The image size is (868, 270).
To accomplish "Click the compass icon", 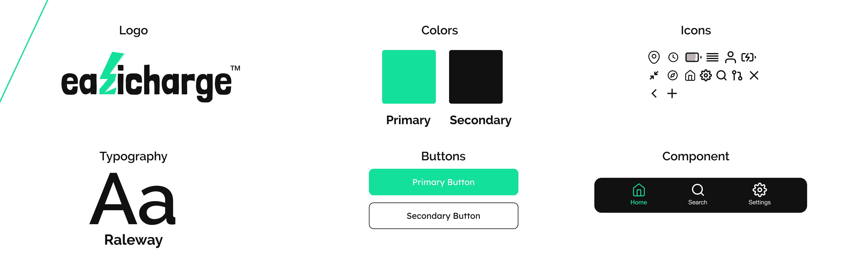I will pyautogui.click(x=672, y=76).
